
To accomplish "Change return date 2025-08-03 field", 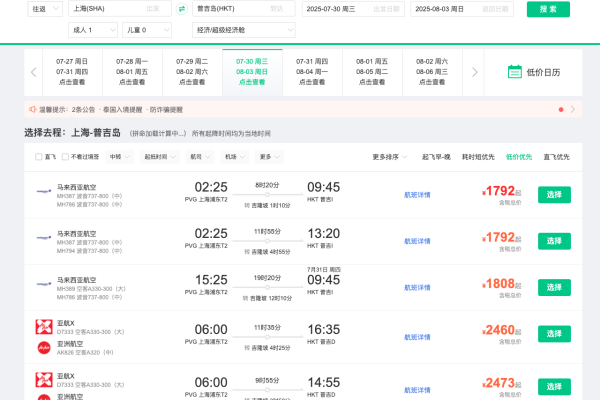I will 462,9.
